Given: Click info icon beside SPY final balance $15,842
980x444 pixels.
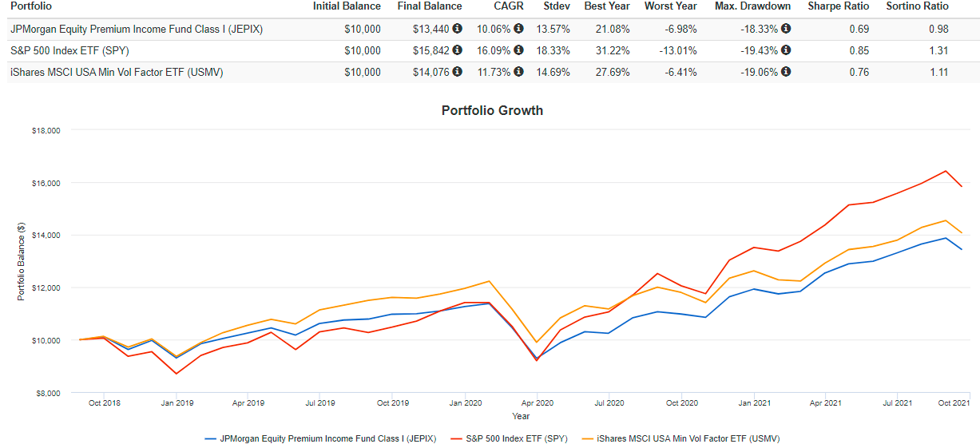Looking at the screenshot, I should [457, 50].
